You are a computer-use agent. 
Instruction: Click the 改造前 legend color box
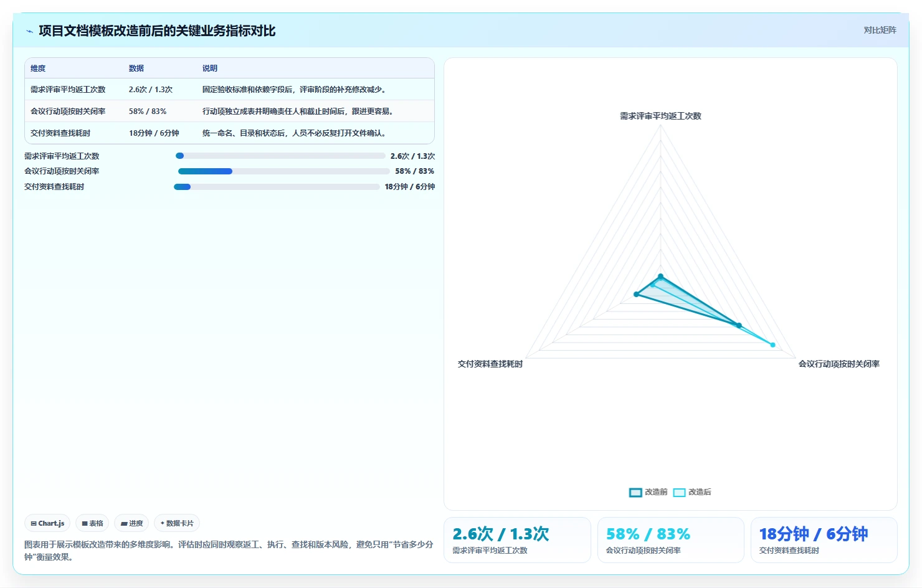click(x=635, y=493)
